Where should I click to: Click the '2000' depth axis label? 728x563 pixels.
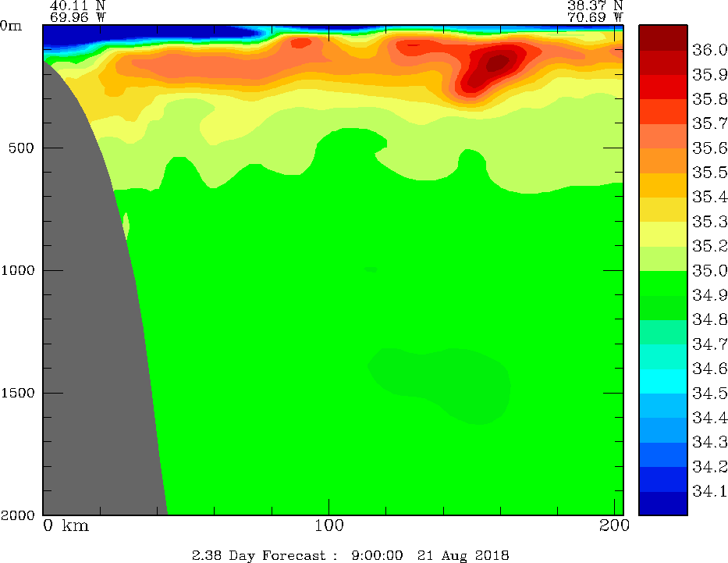click(18, 515)
